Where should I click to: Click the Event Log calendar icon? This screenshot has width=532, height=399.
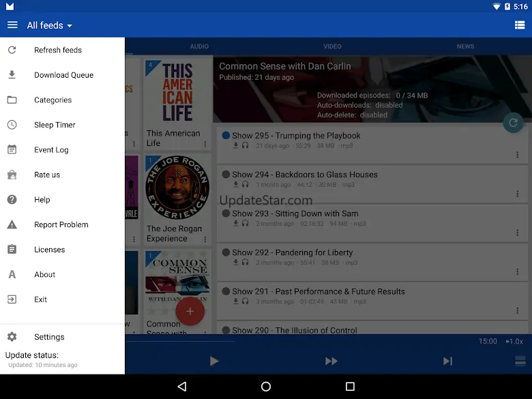[x=12, y=149]
